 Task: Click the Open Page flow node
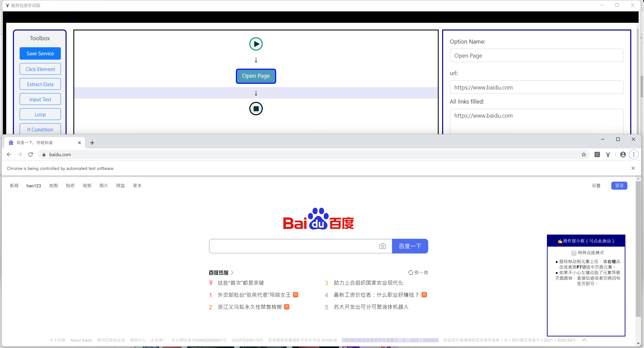pyautogui.click(x=256, y=76)
